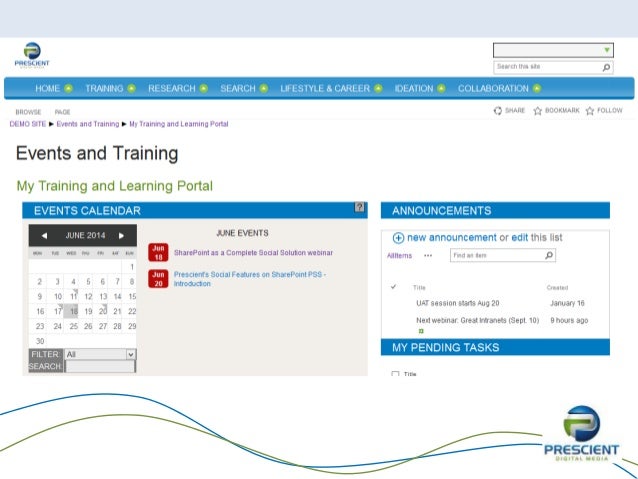The width and height of the screenshot is (638, 479).
Task: Switch to the PAGE ribbon tab
Action: pyautogui.click(x=62, y=112)
